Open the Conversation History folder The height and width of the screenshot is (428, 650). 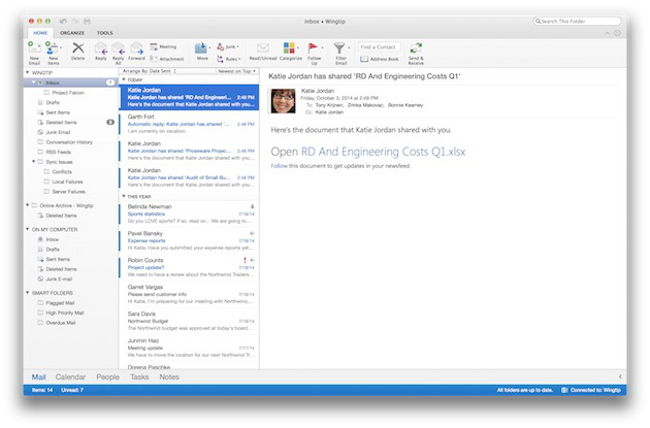pos(70,142)
